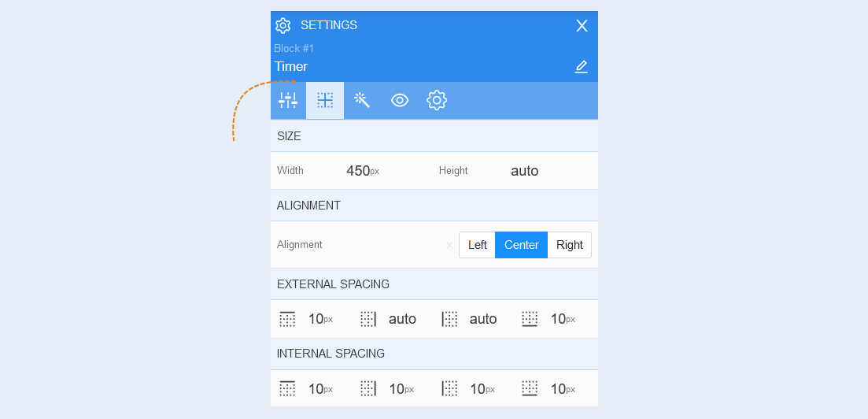This screenshot has width=868, height=419.
Task: Click the pencil edit icon next to Timer
Action: click(581, 67)
